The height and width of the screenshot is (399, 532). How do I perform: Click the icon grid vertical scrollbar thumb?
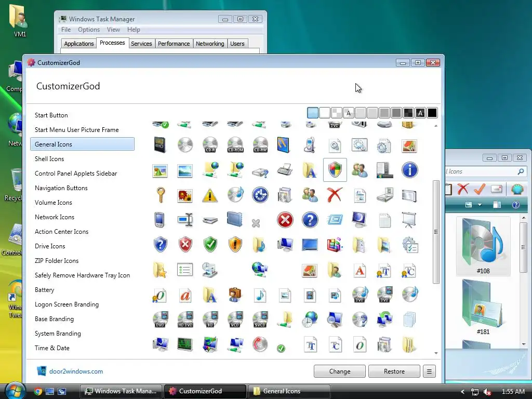[436, 232]
